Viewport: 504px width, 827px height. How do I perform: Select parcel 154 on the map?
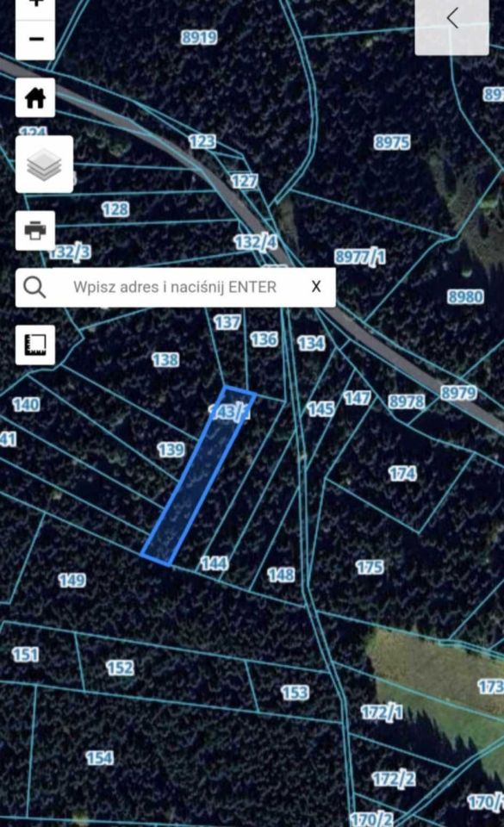pyautogui.click(x=99, y=758)
